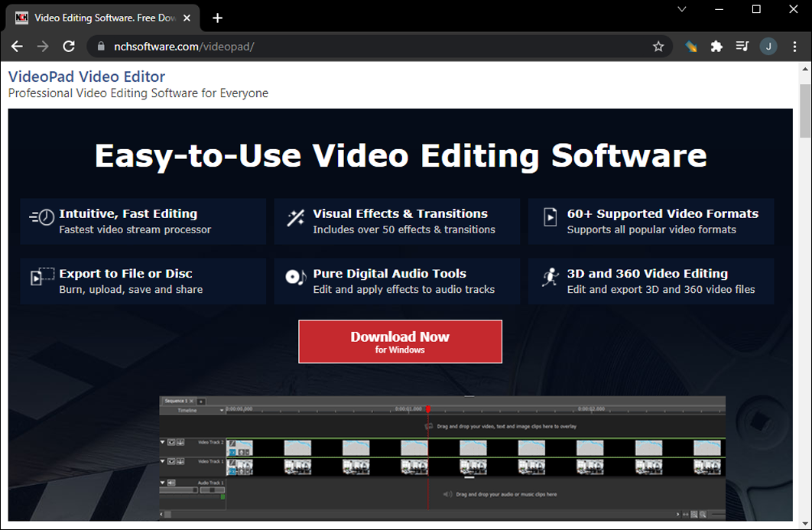The image size is (812, 530).
Task: Click the magic wand effects icon
Action: click(x=296, y=218)
